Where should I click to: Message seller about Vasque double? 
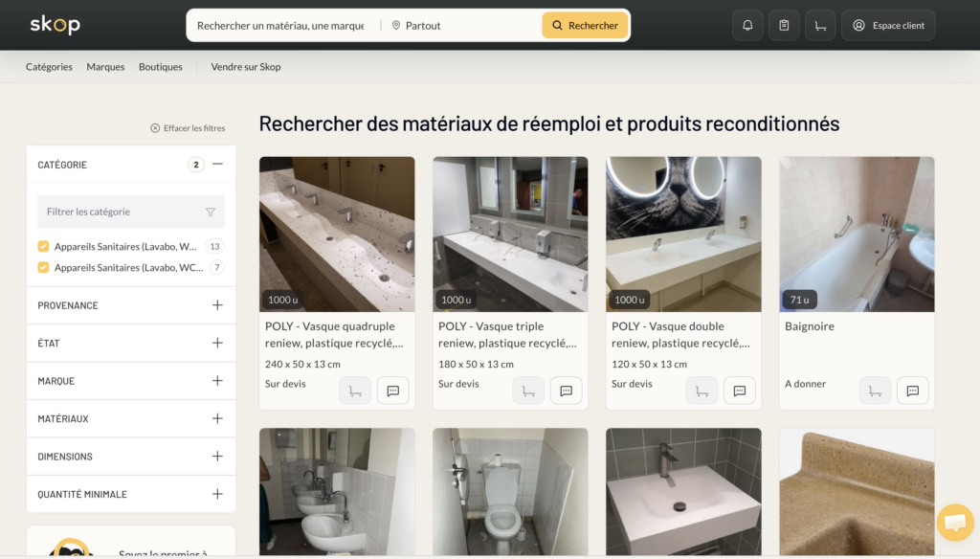739,391
